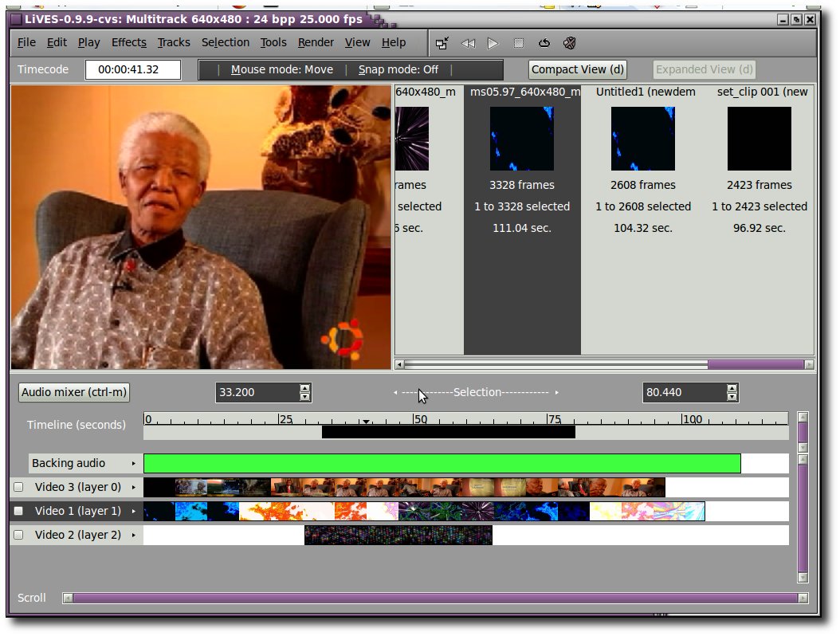Click the stop playback square icon
840x636 pixels.
[x=519, y=43]
